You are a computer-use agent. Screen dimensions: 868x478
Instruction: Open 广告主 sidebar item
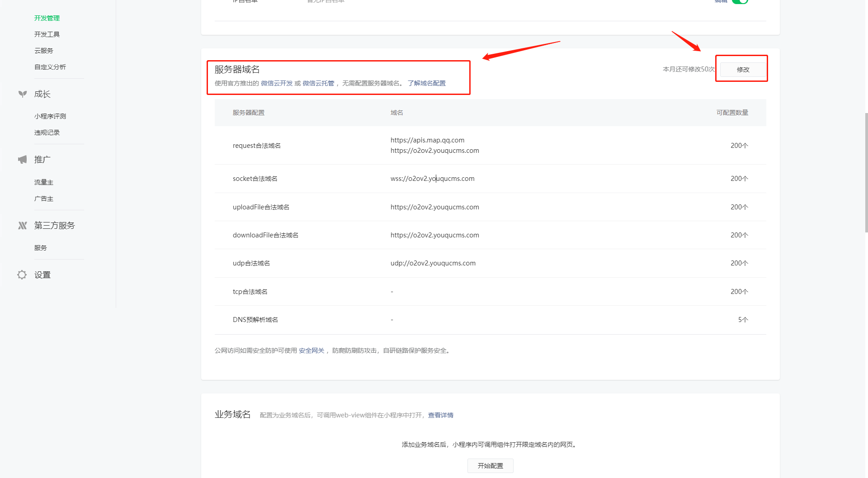(x=44, y=199)
